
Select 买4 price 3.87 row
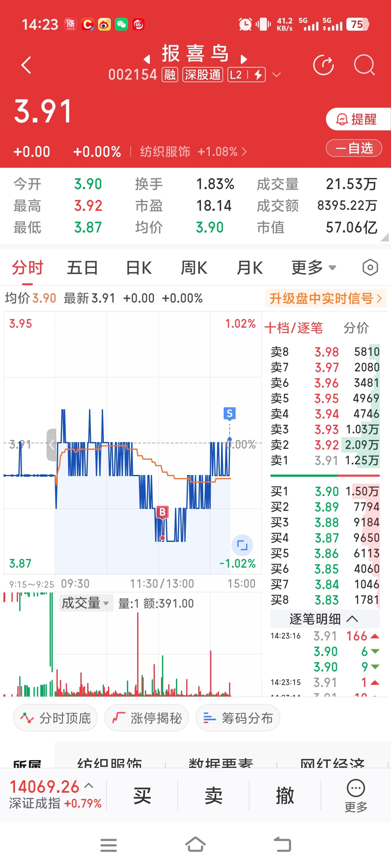[x=325, y=538]
